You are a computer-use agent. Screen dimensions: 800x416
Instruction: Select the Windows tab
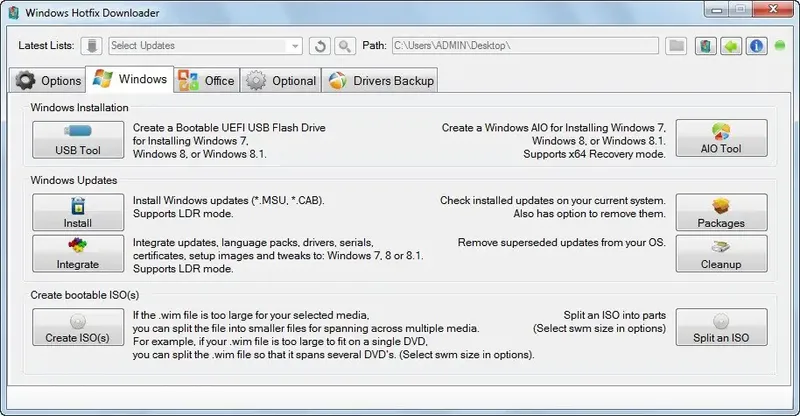[x=130, y=79]
